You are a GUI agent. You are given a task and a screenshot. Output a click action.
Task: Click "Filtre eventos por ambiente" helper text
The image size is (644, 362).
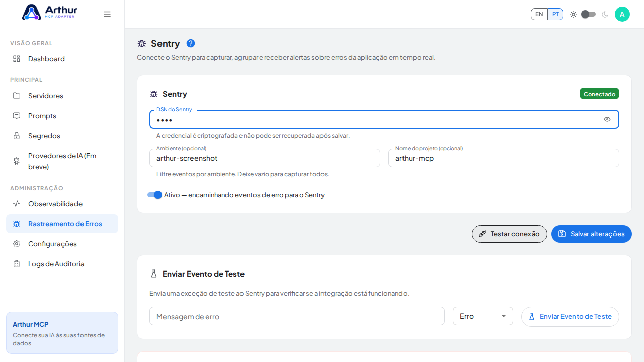pos(243,174)
